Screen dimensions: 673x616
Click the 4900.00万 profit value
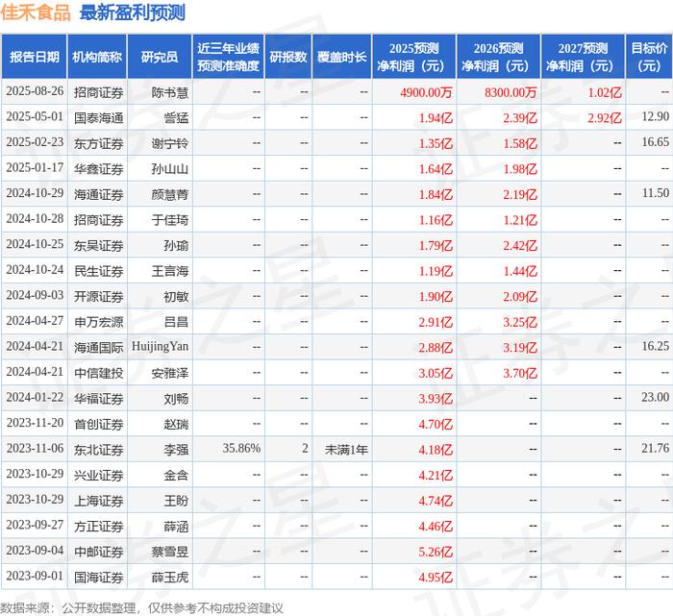426,92
